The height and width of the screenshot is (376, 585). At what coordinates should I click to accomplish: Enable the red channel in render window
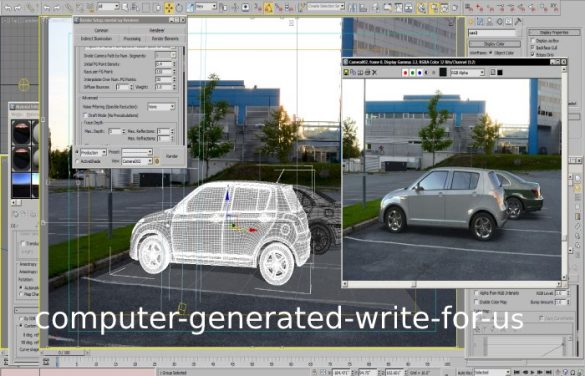tap(405, 72)
